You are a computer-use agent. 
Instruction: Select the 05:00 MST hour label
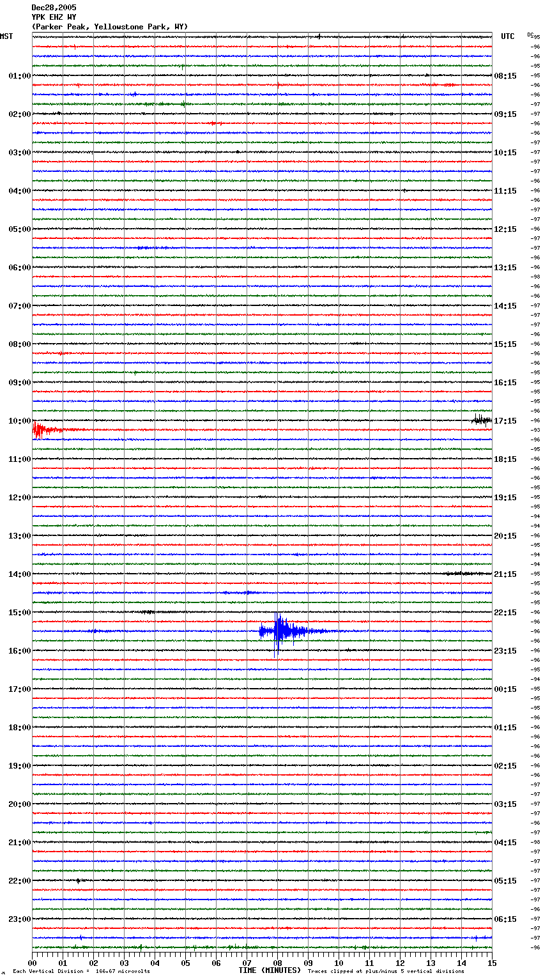20,229
